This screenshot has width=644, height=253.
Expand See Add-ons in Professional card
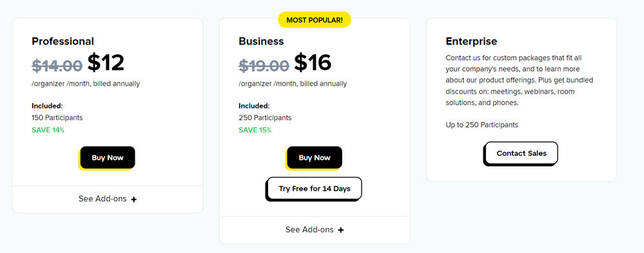tap(108, 199)
